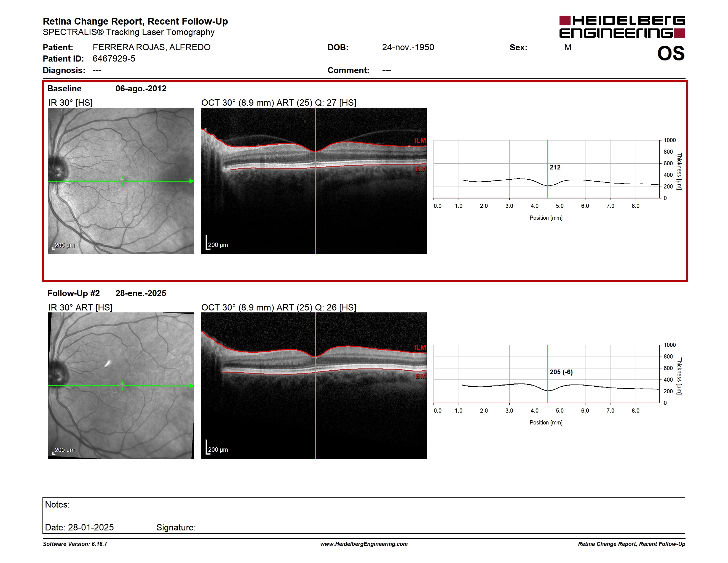The image size is (728, 563).
Task: Open the follow-up OCT B-scan image
Action: tap(314, 386)
